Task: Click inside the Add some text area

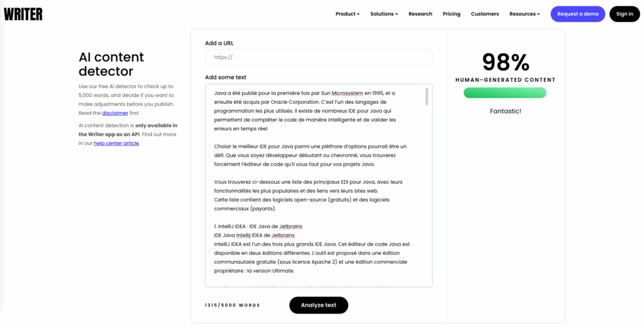Action: point(314,189)
